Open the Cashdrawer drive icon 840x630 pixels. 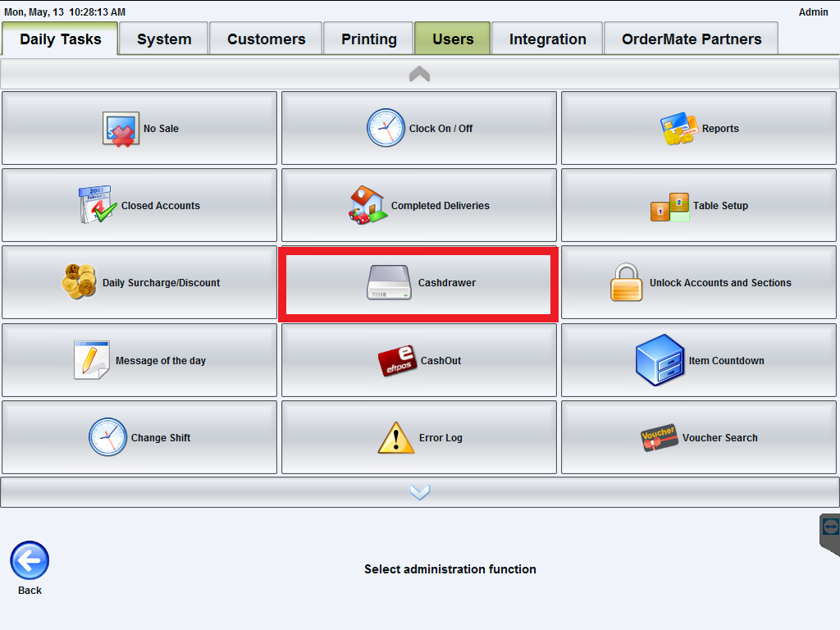coord(390,282)
